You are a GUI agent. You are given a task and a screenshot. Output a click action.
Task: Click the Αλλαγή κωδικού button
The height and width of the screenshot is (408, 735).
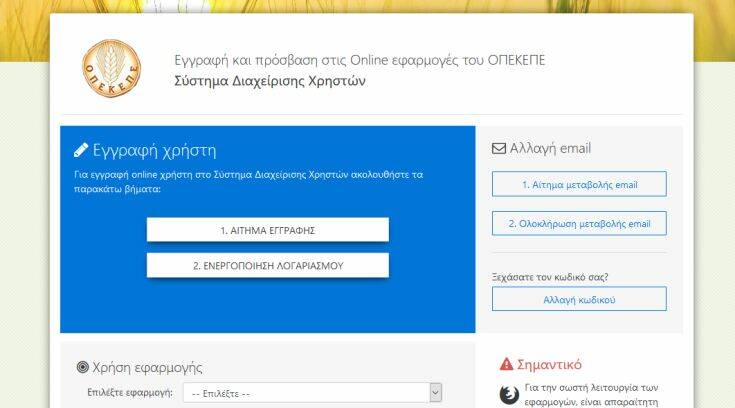tap(579, 299)
